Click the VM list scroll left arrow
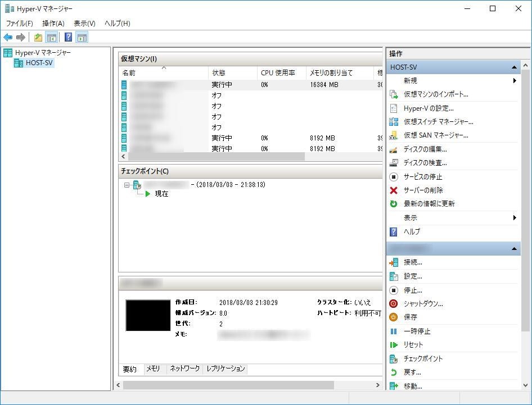The image size is (532, 405). [x=124, y=157]
